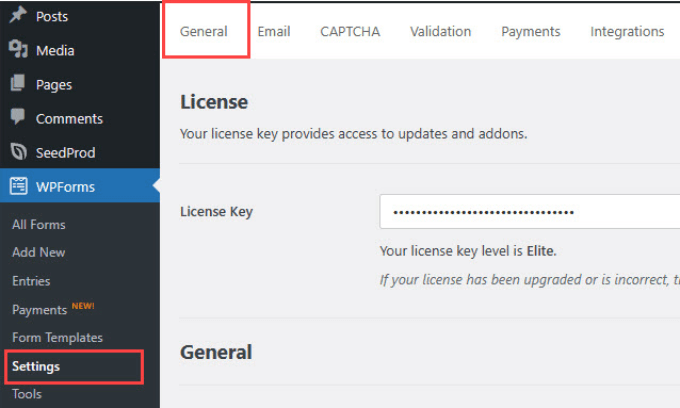680x408 pixels.
Task: Click the WPForms menu icon
Action: (18, 186)
